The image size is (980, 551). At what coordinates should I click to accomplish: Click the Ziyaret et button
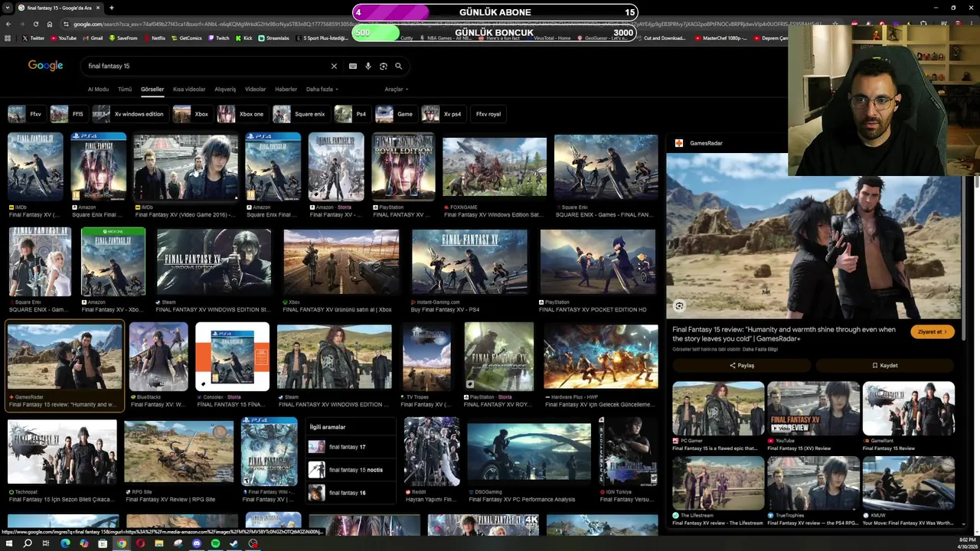[x=933, y=332]
